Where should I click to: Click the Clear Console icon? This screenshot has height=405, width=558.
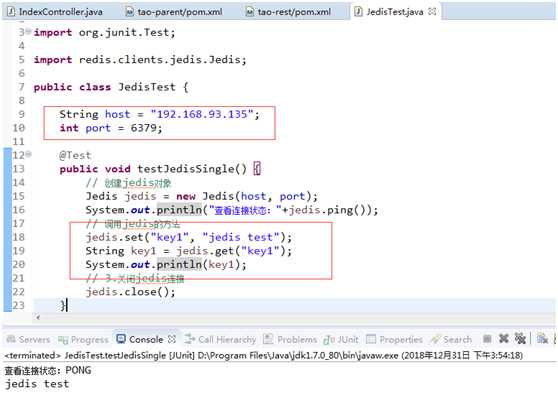point(542,338)
